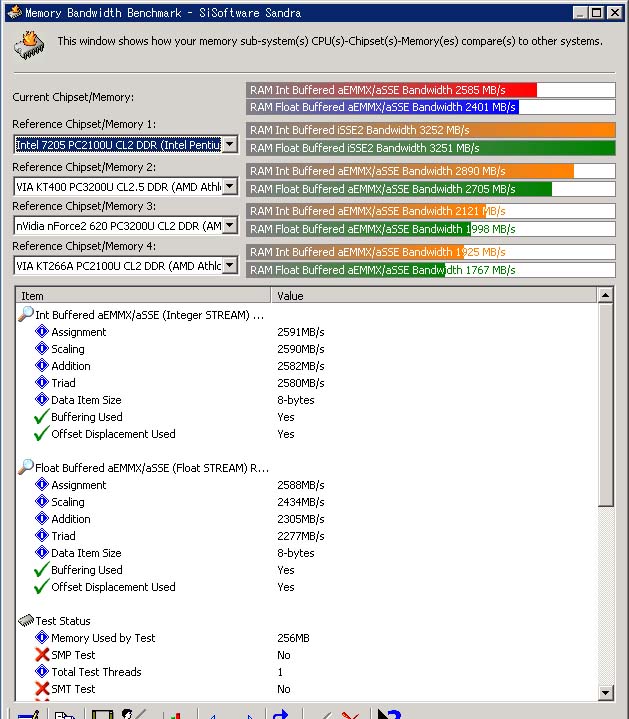Click the Item column header
The height and width of the screenshot is (719, 629).
click(x=143, y=296)
